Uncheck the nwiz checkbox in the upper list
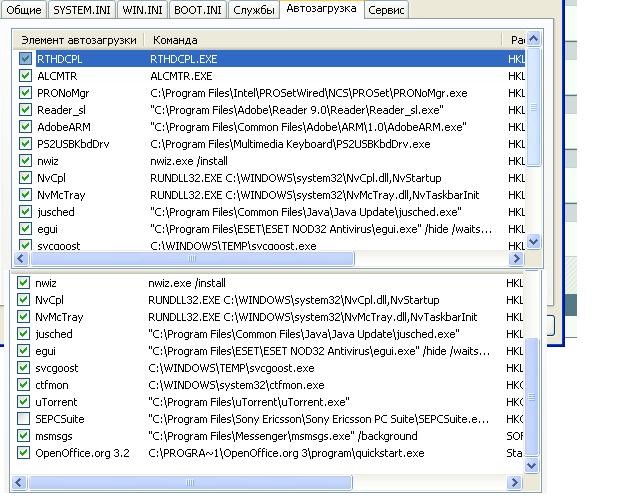The width and height of the screenshot is (626, 500). (26, 161)
